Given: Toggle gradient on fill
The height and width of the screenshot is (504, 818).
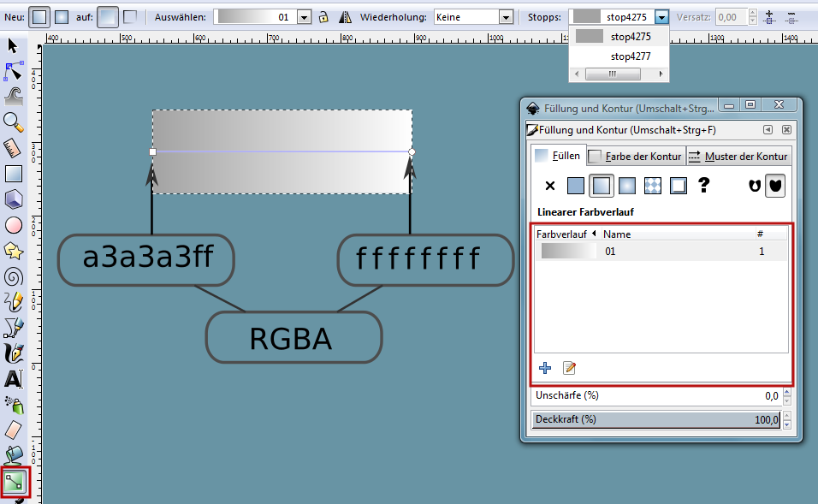Looking at the screenshot, I should [x=108, y=17].
